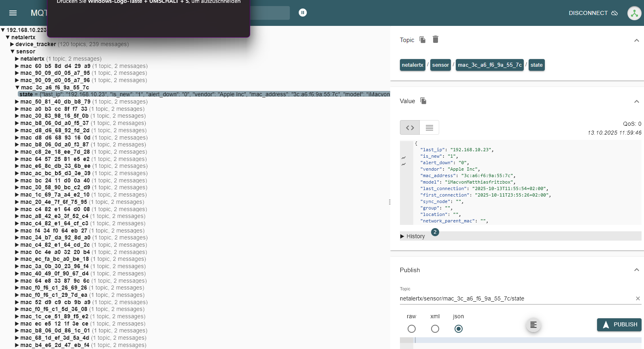Viewport: 644px width, 349px height.
Task: Copy the value to clipboard
Action: pos(423,101)
